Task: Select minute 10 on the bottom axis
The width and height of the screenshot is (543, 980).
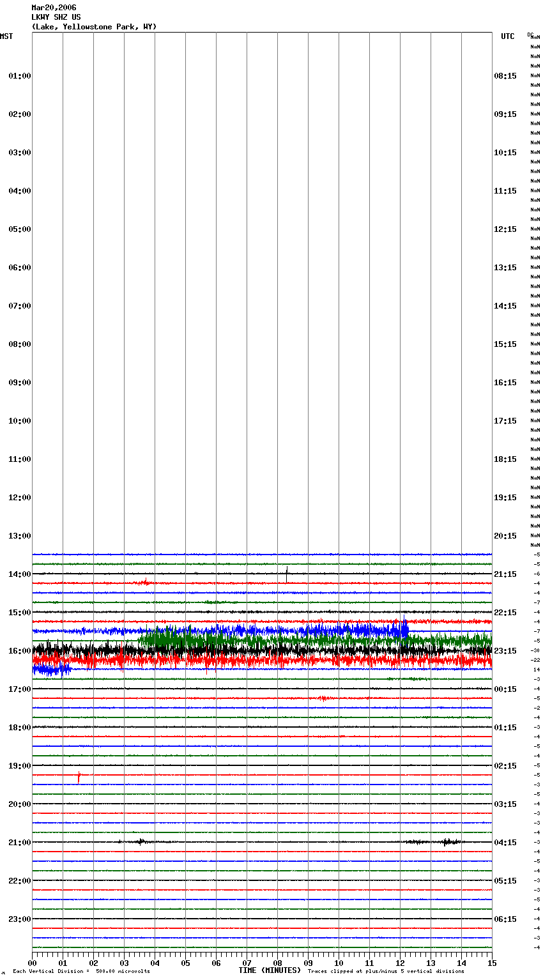Action: (339, 963)
